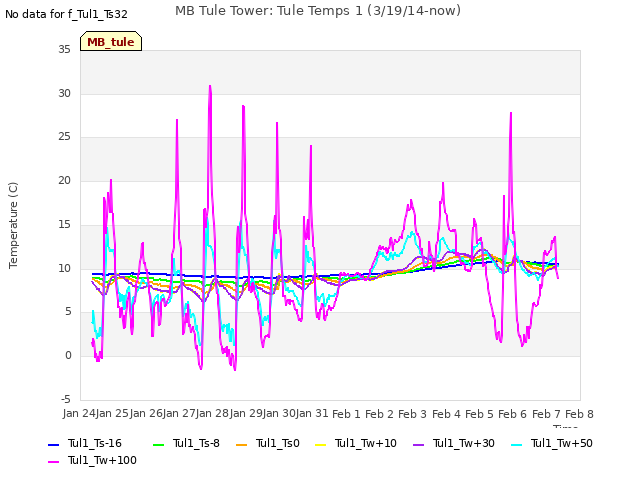Screen dimensions: 640x480
Task: Click the Temperature (C) axis label
Action: (x=13, y=225)
